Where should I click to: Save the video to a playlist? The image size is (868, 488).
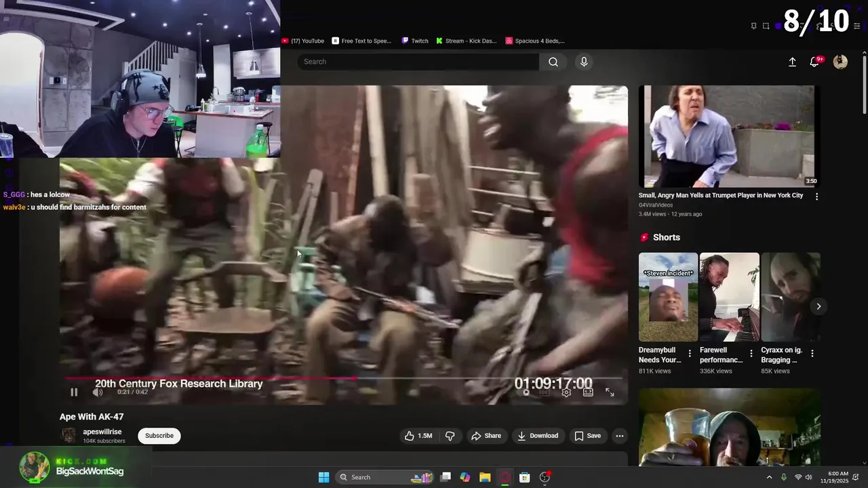coord(588,436)
